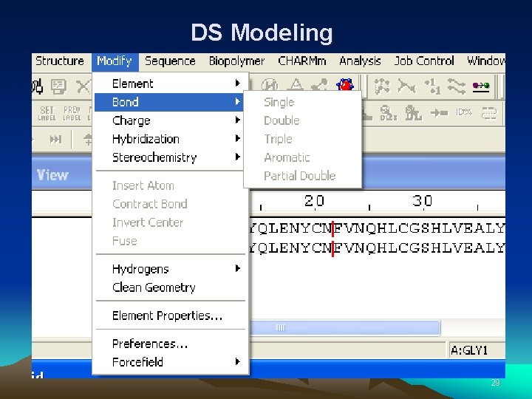Click the Fuse menu entry
The image size is (532, 399).
click(x=170, y=241)
